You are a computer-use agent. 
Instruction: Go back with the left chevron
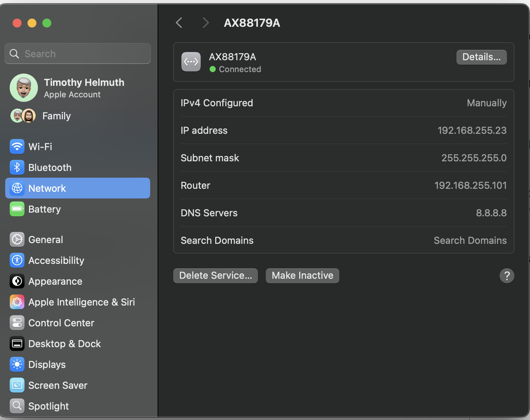pos(179,23)
